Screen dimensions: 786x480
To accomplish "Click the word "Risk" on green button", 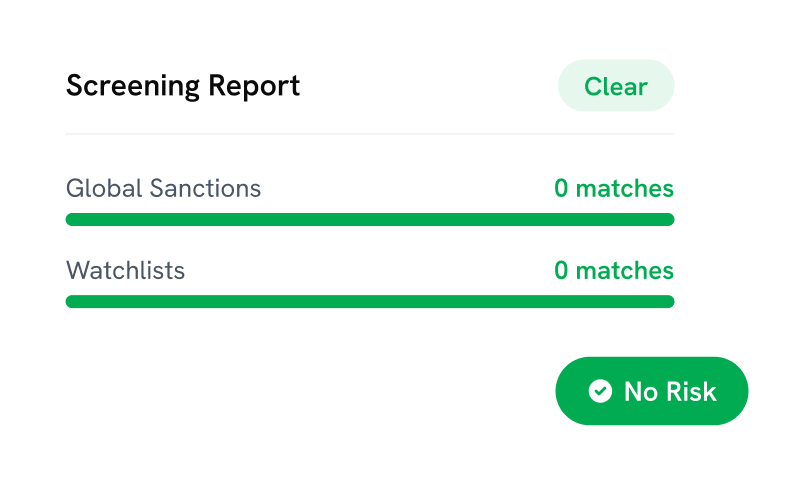I will tap(692, 391).
